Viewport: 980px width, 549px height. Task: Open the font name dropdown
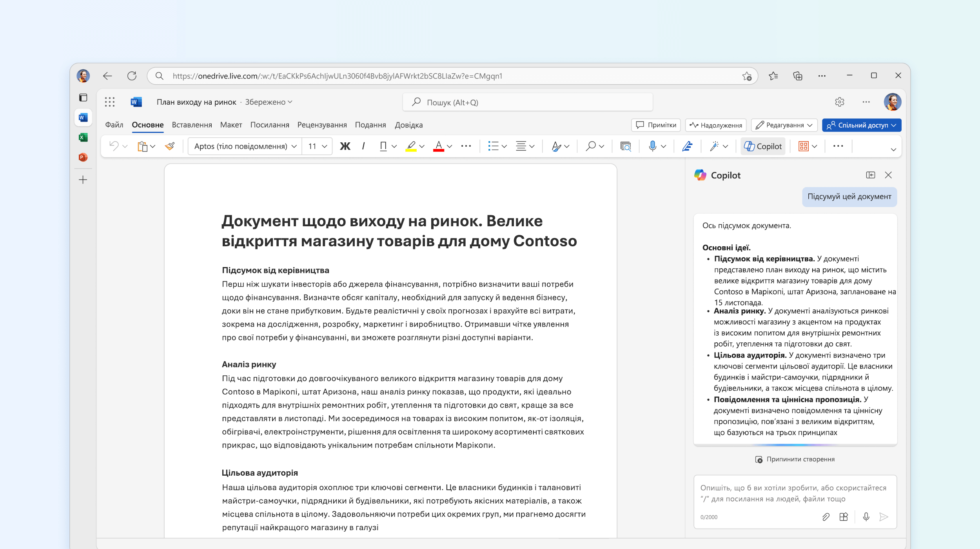point(294,146)
